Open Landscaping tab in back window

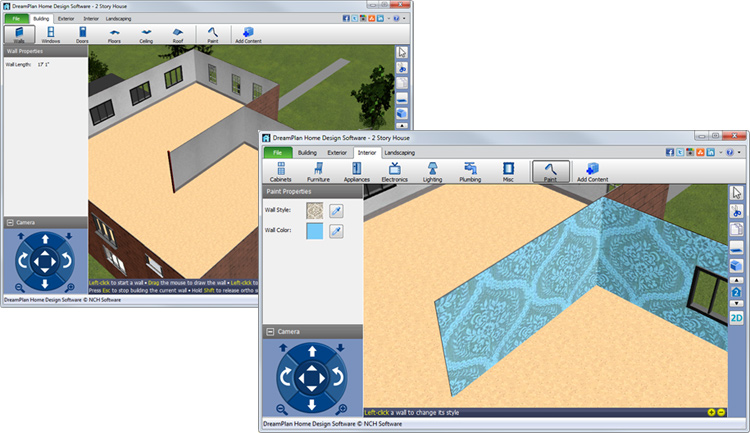click(x=118, y=19)
